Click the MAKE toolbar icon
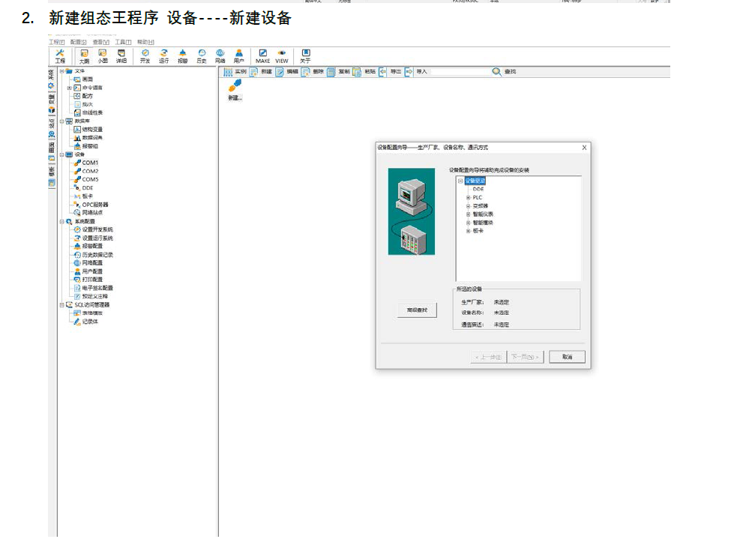Screen dimensions: 752x560 tap(262, 56)
